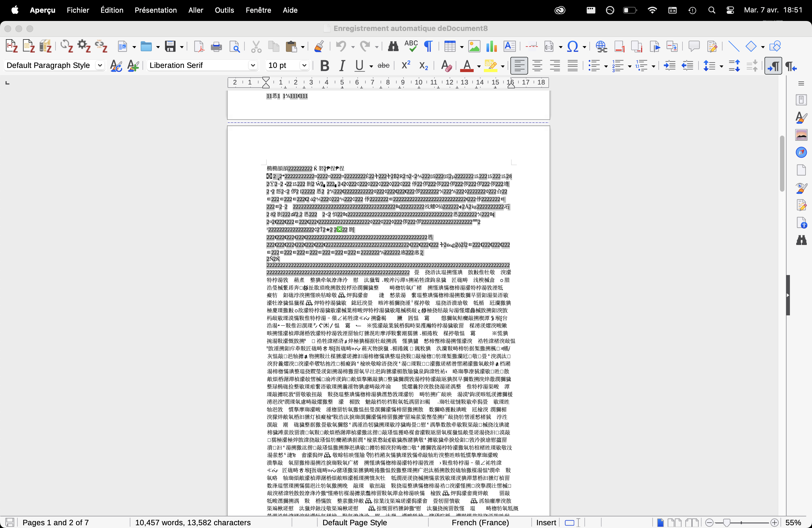Image resolution: width=812 pixels, height=528 pixels.
Task: Click Clear Direct Formatting eraser icon
Action: point(446,65)
